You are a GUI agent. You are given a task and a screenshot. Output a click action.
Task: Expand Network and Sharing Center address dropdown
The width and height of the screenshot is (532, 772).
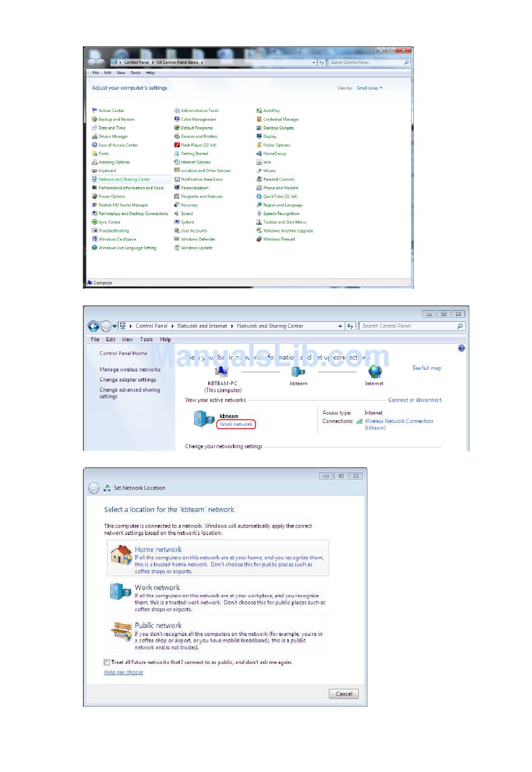coord(340,326)
